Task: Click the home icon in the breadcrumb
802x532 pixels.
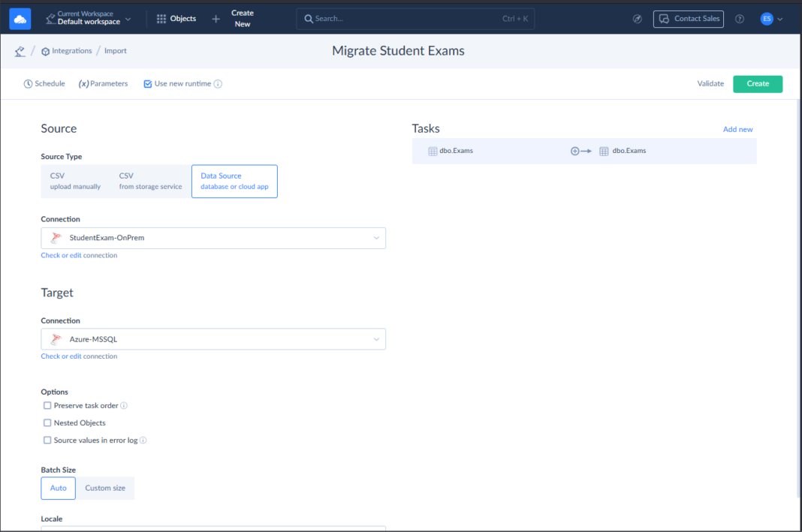Action: click(20, 51)
